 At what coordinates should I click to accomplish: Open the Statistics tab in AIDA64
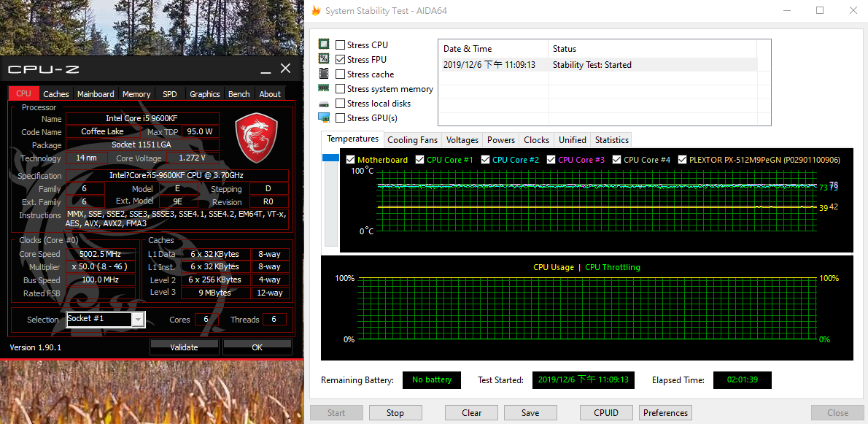coord(612,140)
